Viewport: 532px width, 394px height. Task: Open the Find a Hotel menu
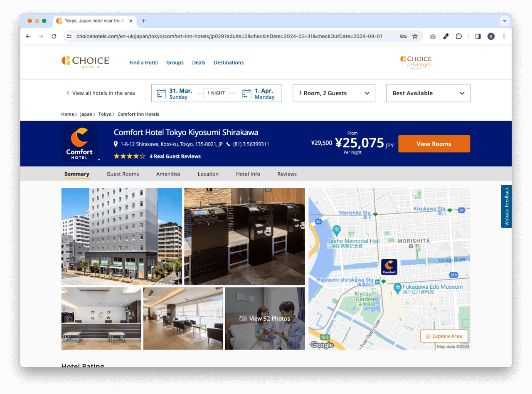143,62
